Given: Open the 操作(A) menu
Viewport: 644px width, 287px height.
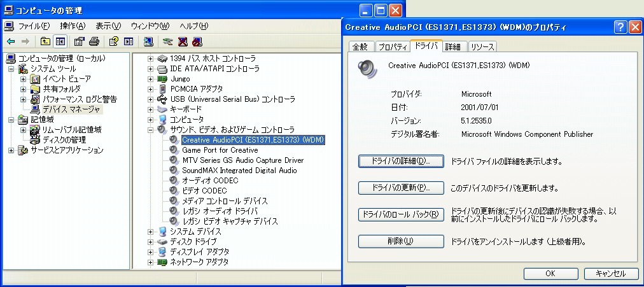Looking at the screenshot, I should (x=73, y=26).
